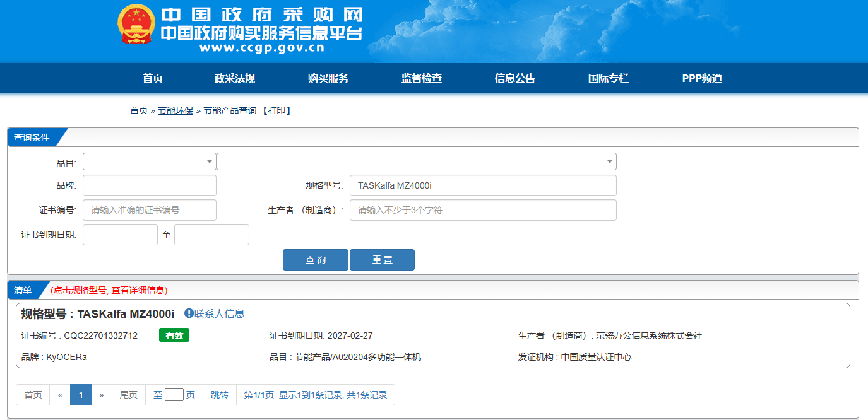Image resolution: width=868 pixels, height=420 pixels.
Task: Navigate to 信息公告 section
Action: click(x=515, y=79)
